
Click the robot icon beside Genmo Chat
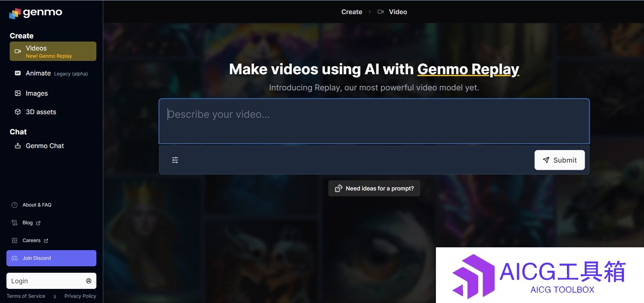click(x=18, y=146)
